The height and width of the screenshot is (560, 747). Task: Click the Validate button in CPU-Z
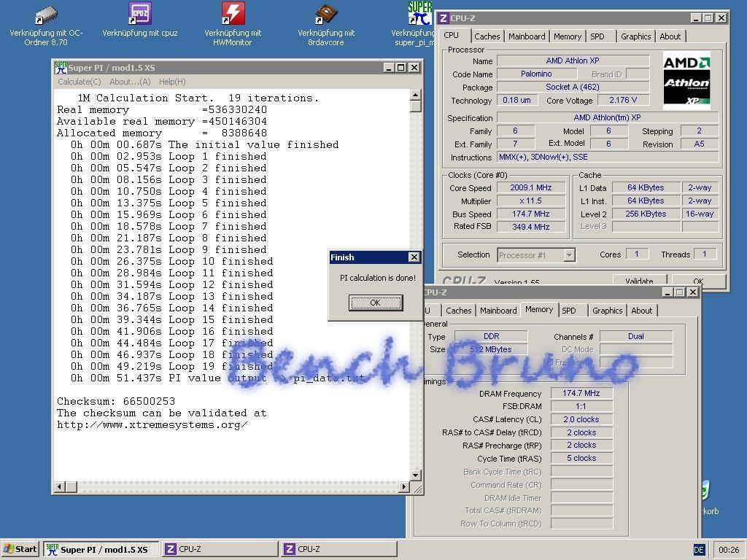pyautogui.click(x=639, y=281)
